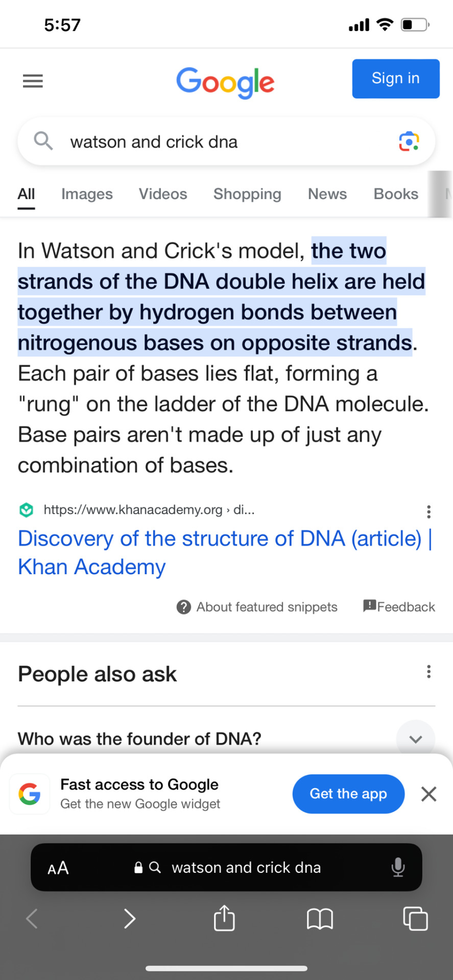Dismiss the Google widget banner
The height and width of the screenshot is (980, 453).
[x=428, y=794]
